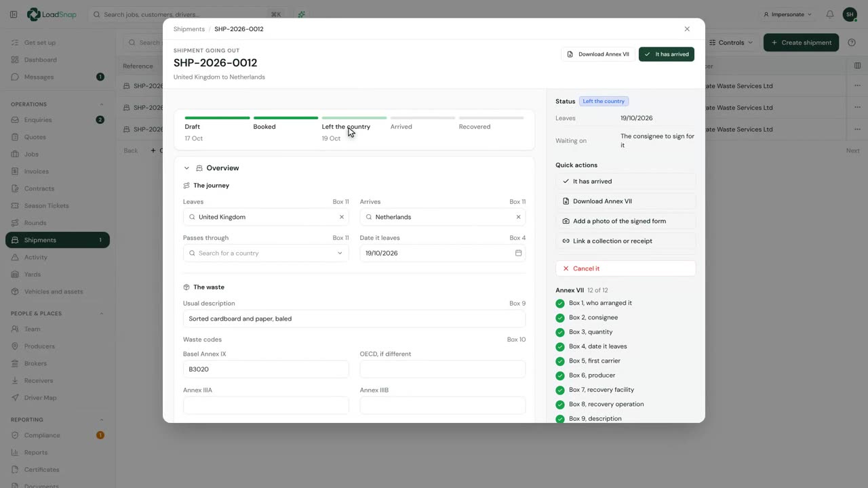Image resolution: width=868 pixels, height=488 pixels.
Task: Click Link a collection or receipt
Action: pyautogui.click(x=625, y=241)
